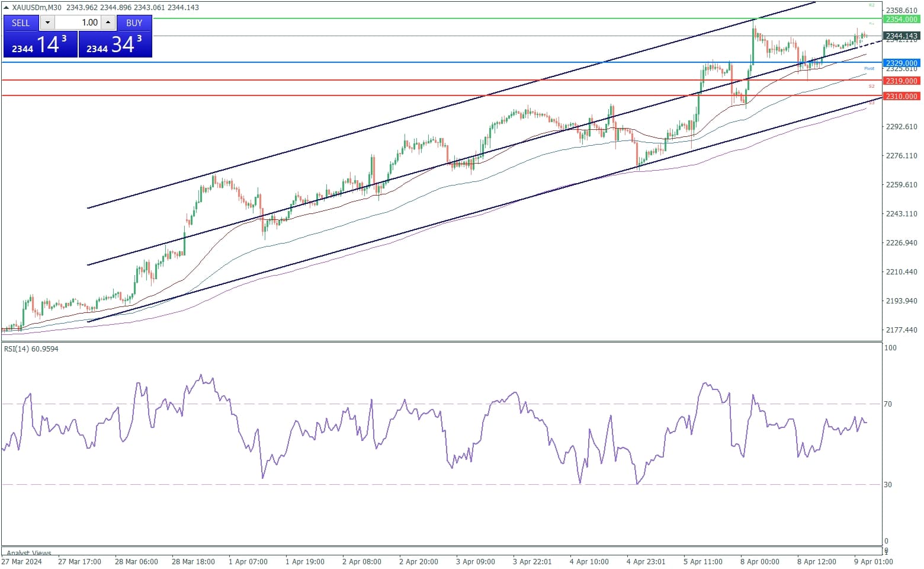924x569 pixels.
Task: Click the 2177.440 price axis value
Action: click(x=901, y=330)
